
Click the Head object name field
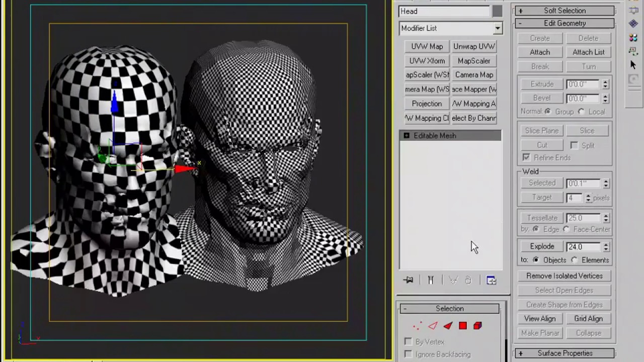click(444, 11)
